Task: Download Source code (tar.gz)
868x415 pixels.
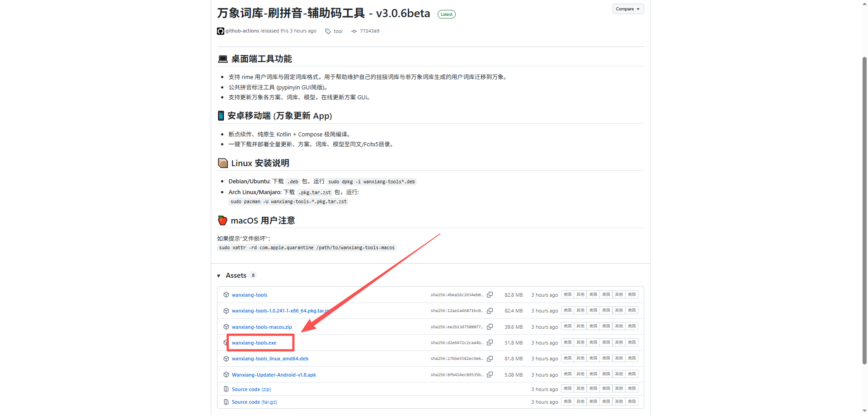Action: [254, 402]
